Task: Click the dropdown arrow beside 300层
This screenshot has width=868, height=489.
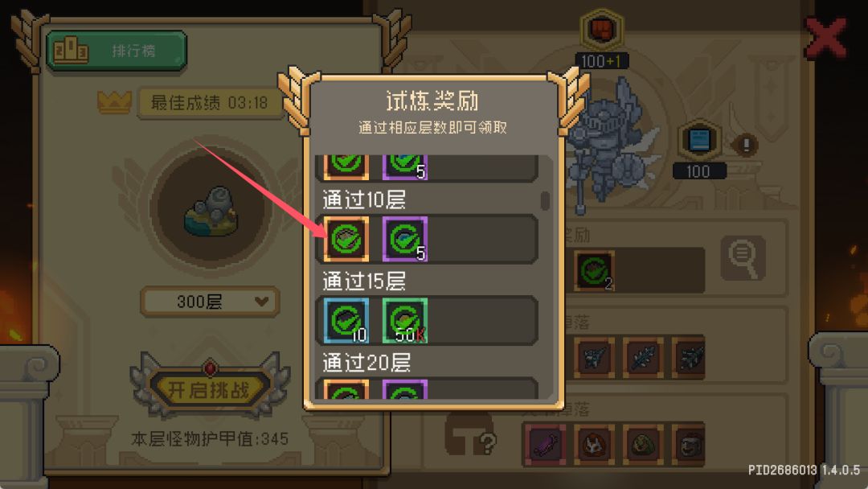Action: [x=261, y=302]
